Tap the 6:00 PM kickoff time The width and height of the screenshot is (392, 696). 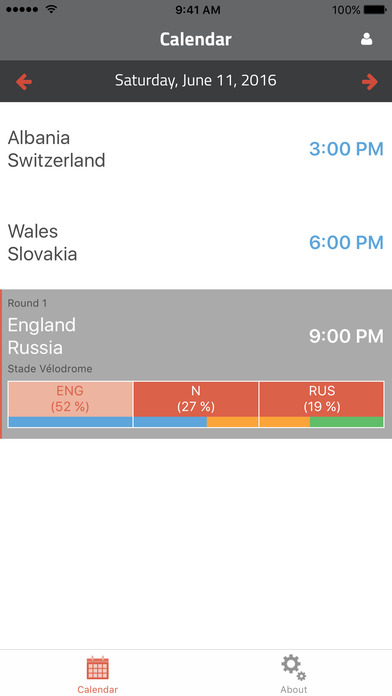(x=346, y=243)
